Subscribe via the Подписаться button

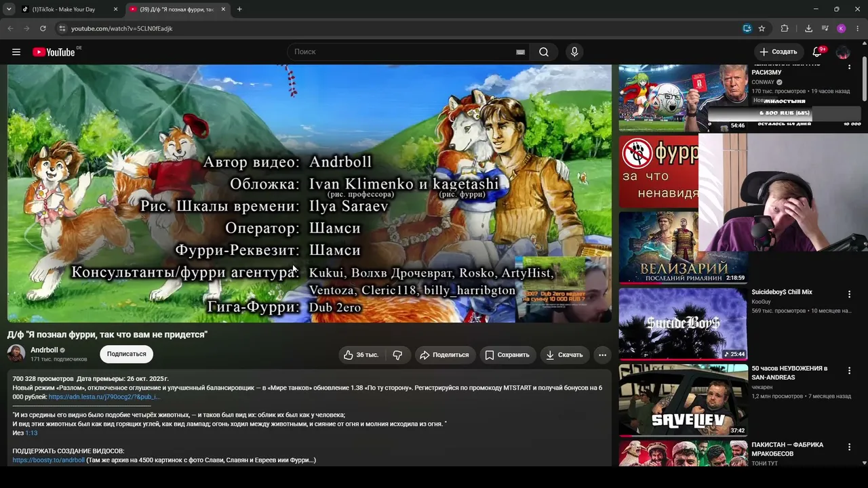pos(127,354)
